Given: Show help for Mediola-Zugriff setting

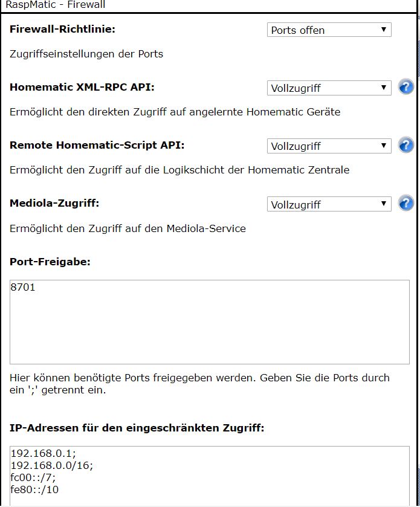Looking at the screenshot, I should coord(406,204).
